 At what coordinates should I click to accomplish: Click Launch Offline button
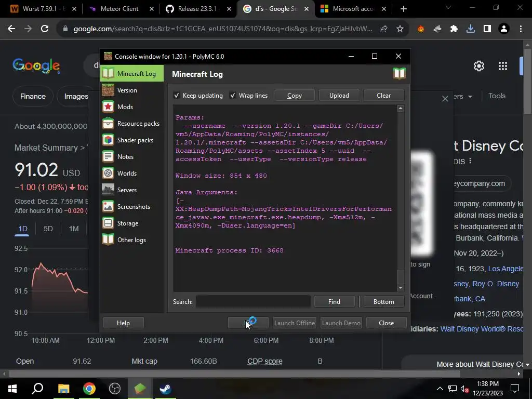(294, 323)
